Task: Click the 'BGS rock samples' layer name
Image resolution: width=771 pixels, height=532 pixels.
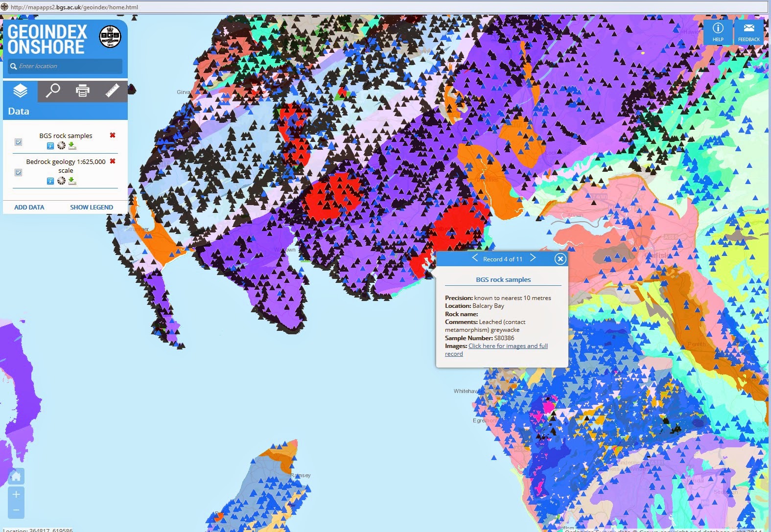Action: (66, 136)
